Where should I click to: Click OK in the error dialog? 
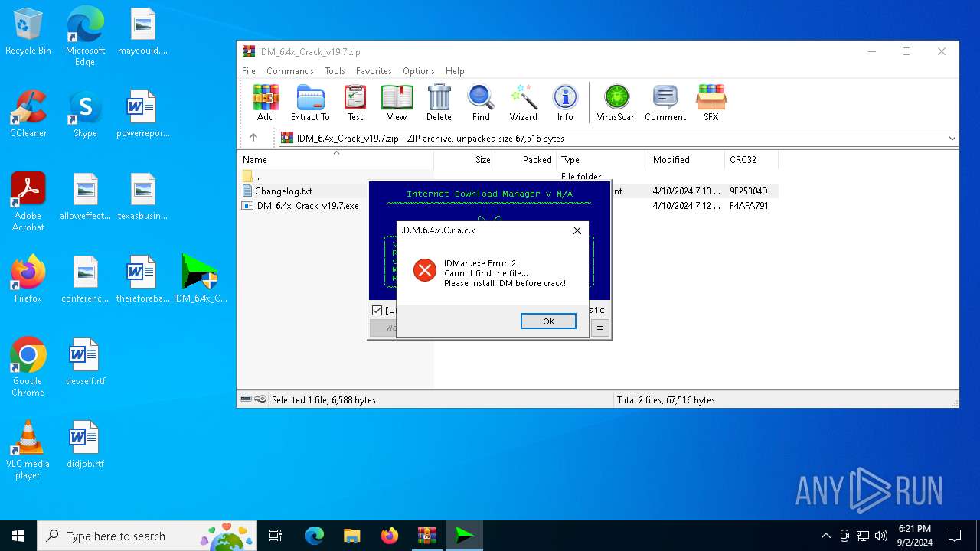coord(548,321)
